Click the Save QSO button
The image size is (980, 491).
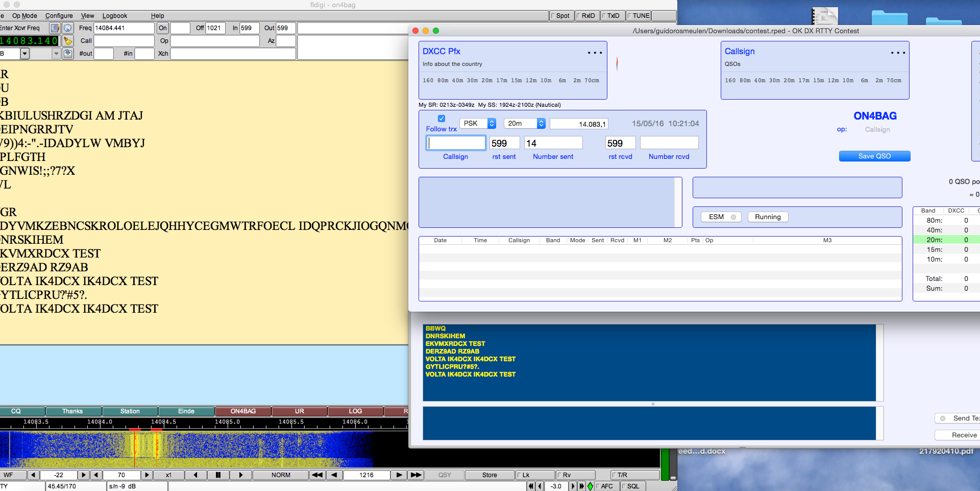874,156
